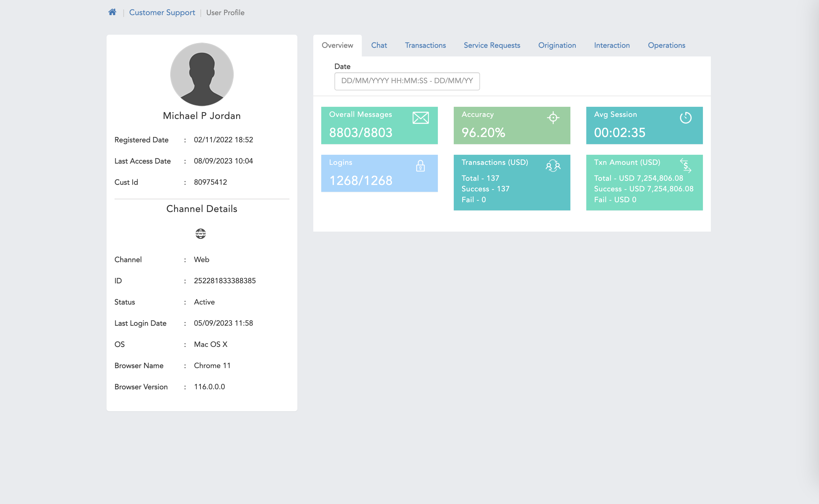Click the Cust Id value 80975412
The width and height of the screenshot is (819, 504).
click(x=210, y=182)
